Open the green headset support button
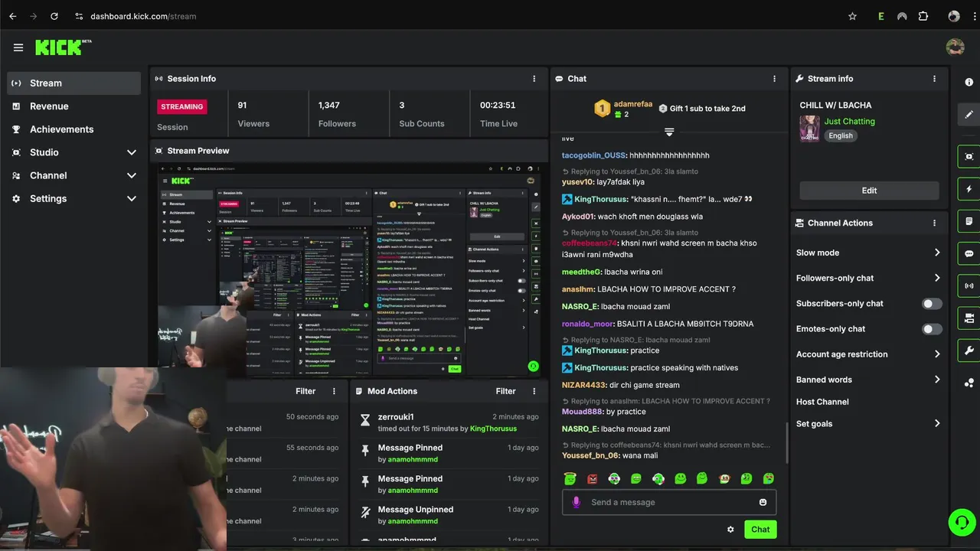Viewport: 980px width, 551px height. 961,523
